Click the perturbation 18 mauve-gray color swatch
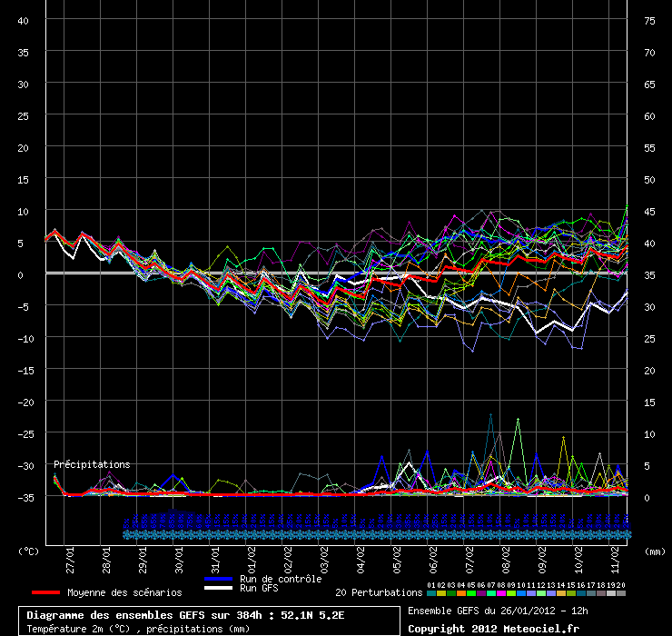The height and width of the screenshot is (636, 672). (601, 593)
